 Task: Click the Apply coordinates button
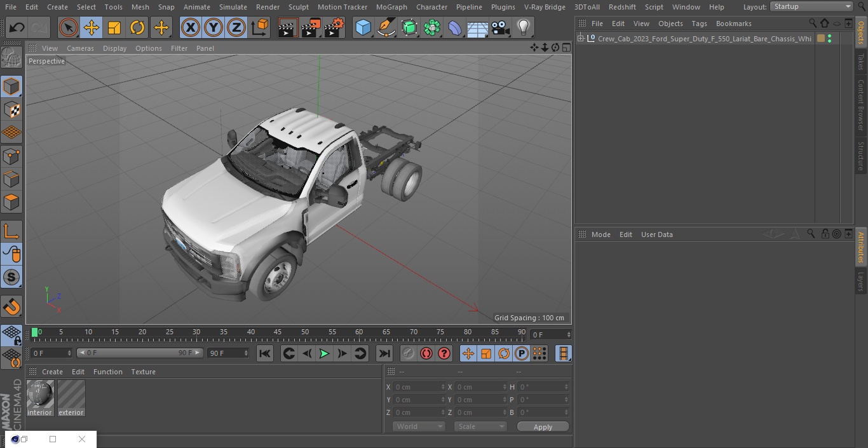pyautogui.click(x=543, y=427)
